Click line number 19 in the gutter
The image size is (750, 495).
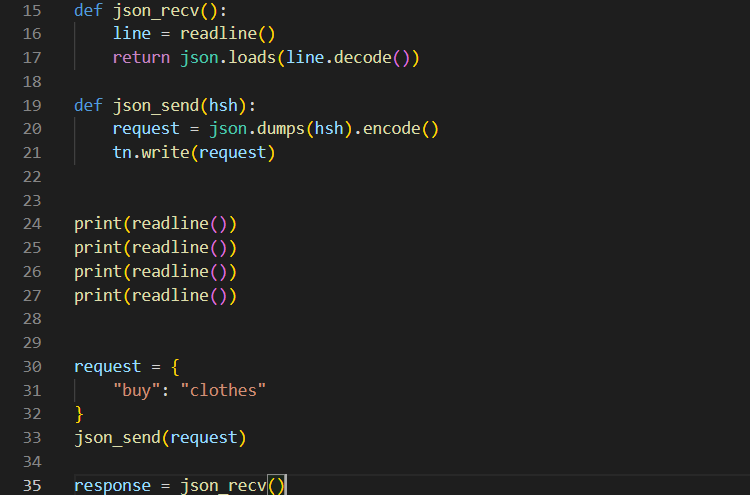[32, 105]
